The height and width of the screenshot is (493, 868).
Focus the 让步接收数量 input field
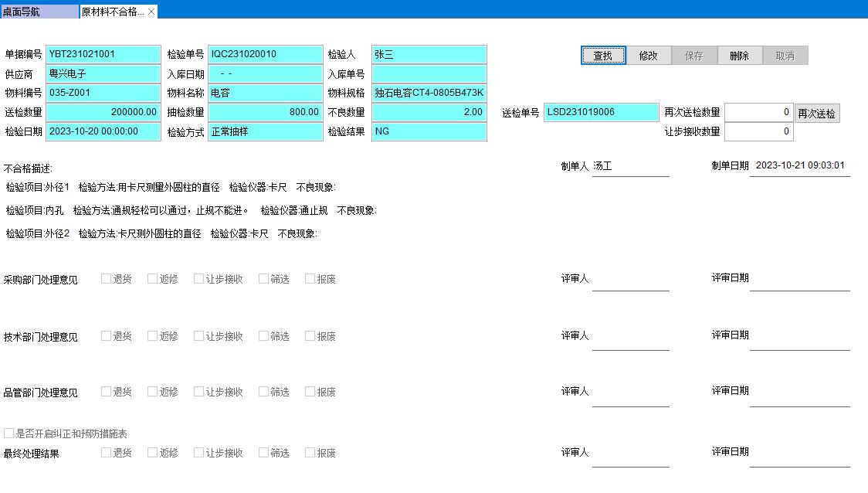[758, 131]
